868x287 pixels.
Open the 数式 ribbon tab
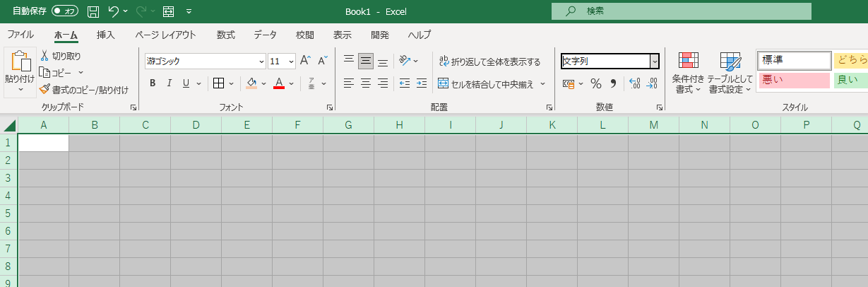click(226, 34)
